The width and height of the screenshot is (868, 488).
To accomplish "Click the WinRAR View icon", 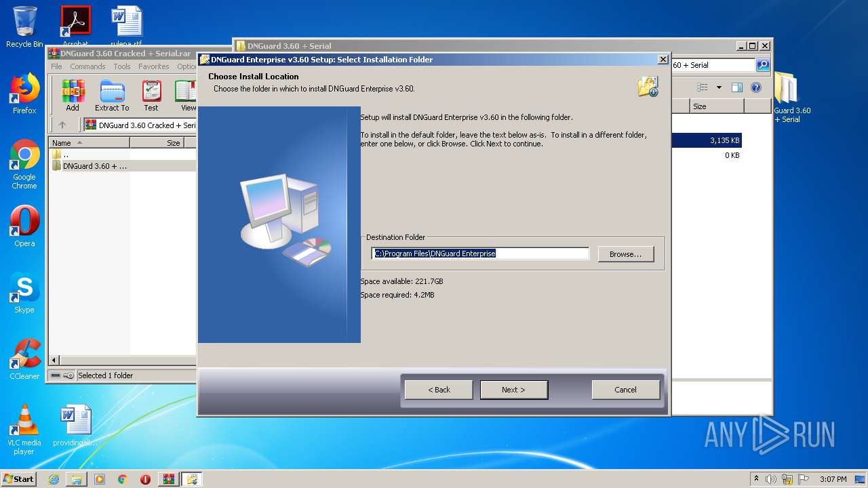I will pyautogui.click(x=186, y=96).
